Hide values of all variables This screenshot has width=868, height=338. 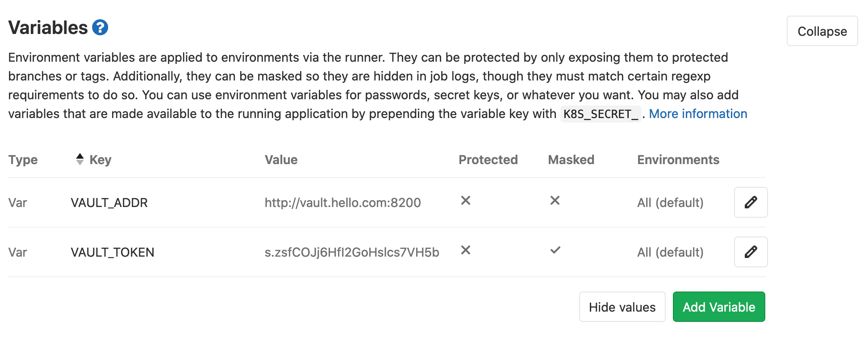coord(622,307)
